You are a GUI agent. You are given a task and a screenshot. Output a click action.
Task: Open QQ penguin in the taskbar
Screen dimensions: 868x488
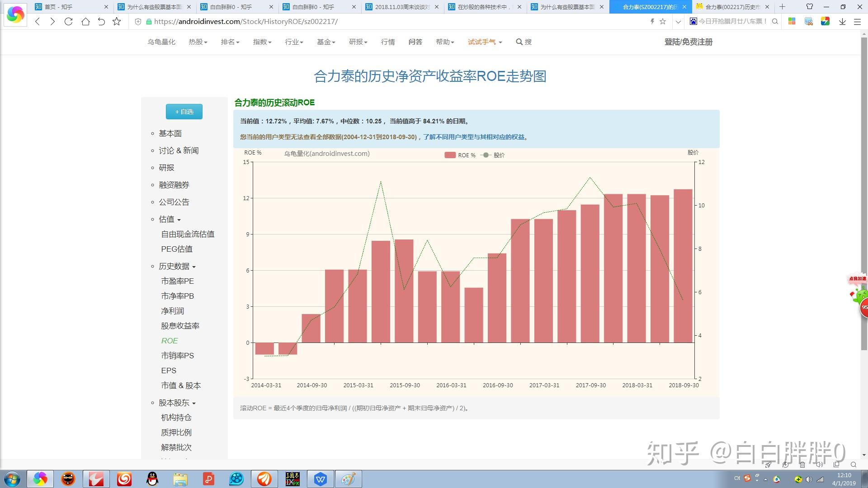(152, 479)
